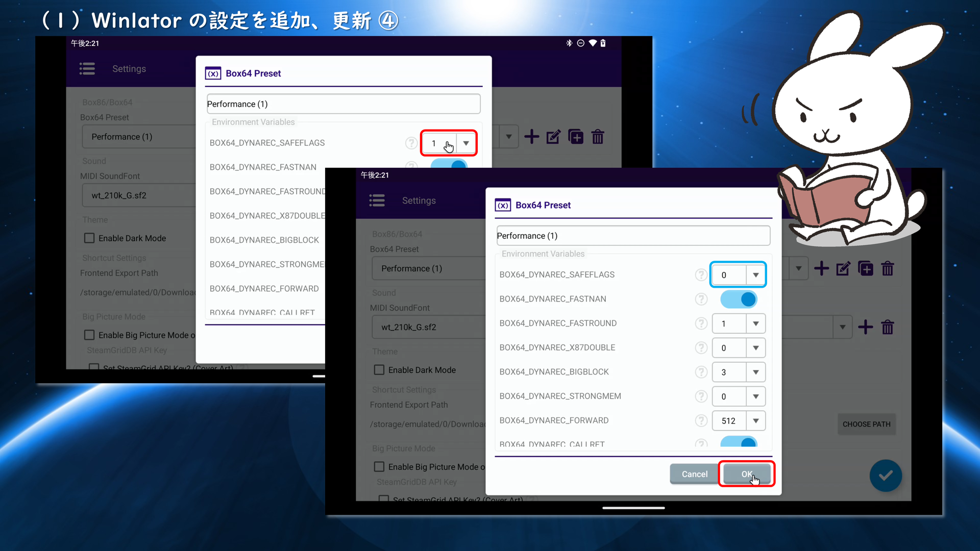Click delete preset trash icon in front window
980x551 pixels.
tap(888, 268)
